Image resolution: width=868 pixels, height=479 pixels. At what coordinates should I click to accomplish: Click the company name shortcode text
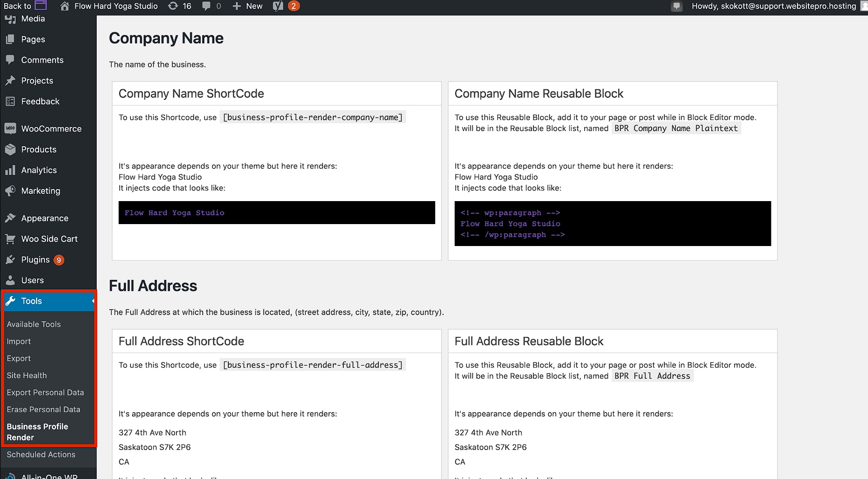(x=313, y=118)
